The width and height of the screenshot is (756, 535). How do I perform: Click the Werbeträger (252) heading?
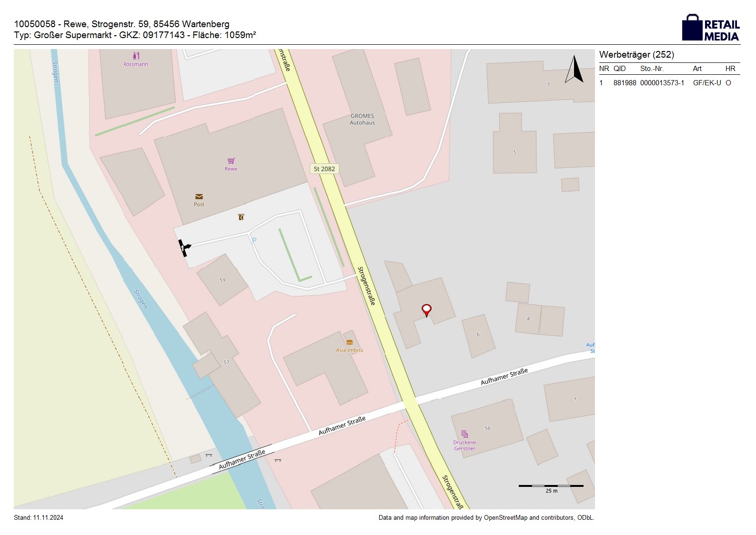[636, 55]
